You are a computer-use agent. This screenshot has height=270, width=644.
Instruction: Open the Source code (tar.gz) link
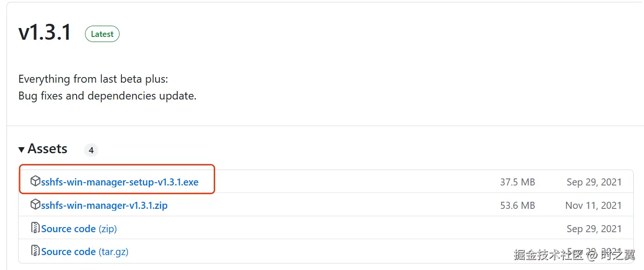[x=85, y=252]
